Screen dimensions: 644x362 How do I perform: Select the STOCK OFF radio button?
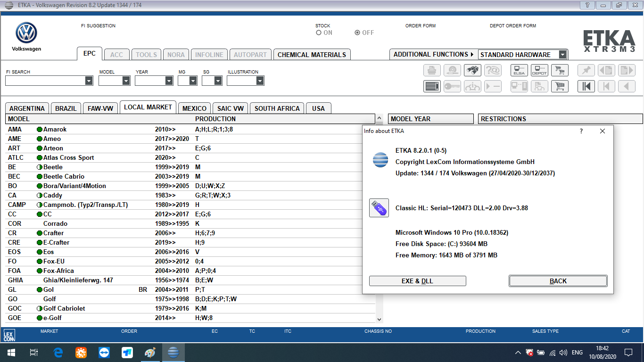357,33
